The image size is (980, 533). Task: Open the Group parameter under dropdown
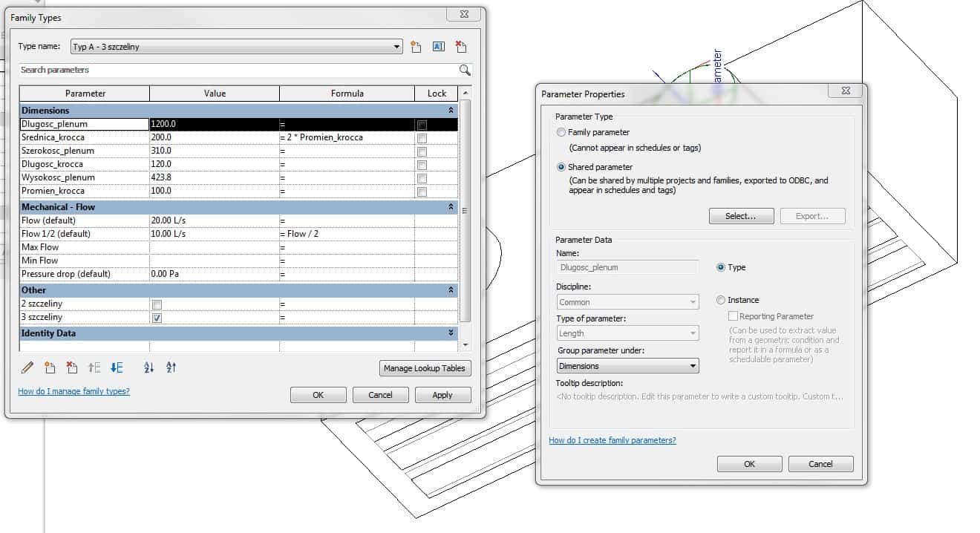coord(627,366)
